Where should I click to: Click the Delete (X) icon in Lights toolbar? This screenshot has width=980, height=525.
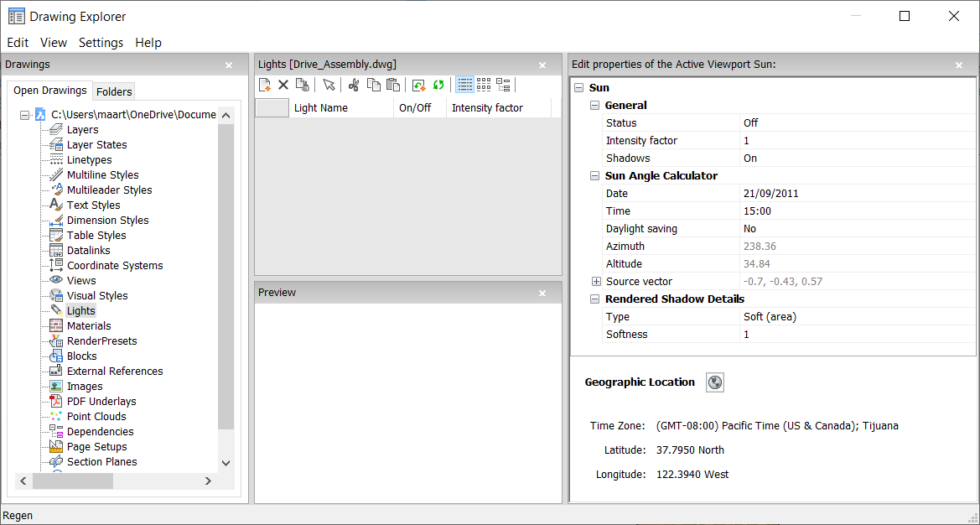283,85
